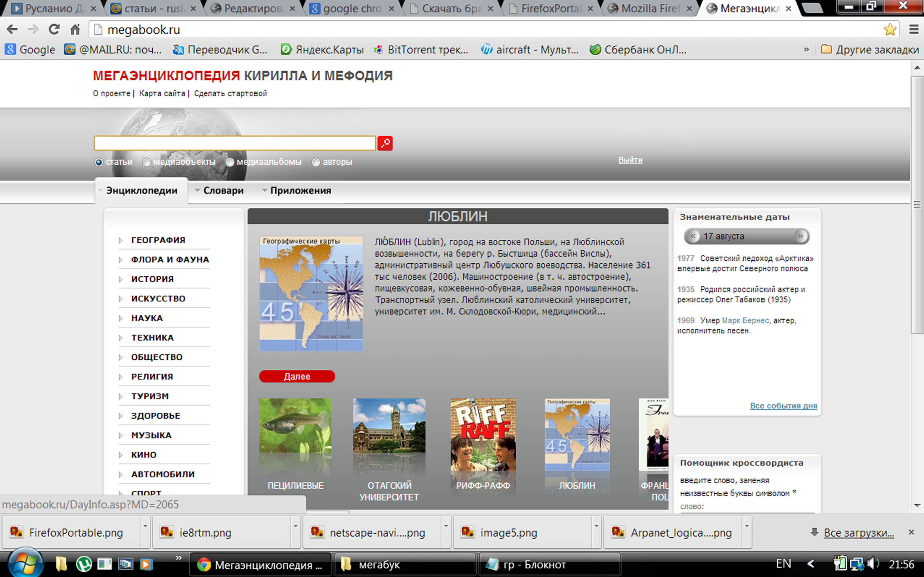Open the FirefoxPortable.png download dropdown arrow
This screenshot has width=924, height=577.
pos(145,526)
